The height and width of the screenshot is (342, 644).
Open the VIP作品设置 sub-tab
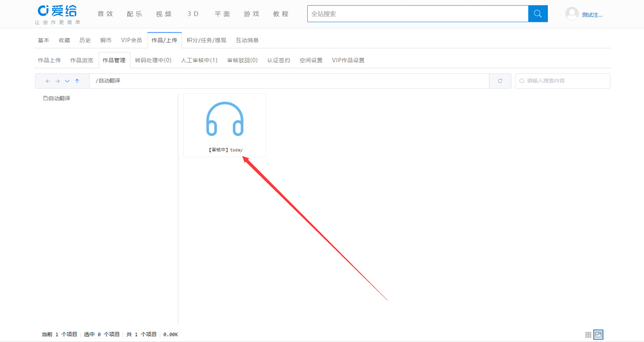(x=348, y=60)
